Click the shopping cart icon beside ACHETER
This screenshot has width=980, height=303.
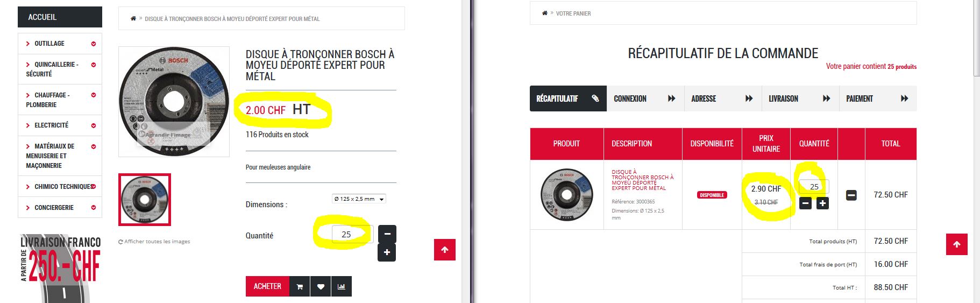click(300, 286)
